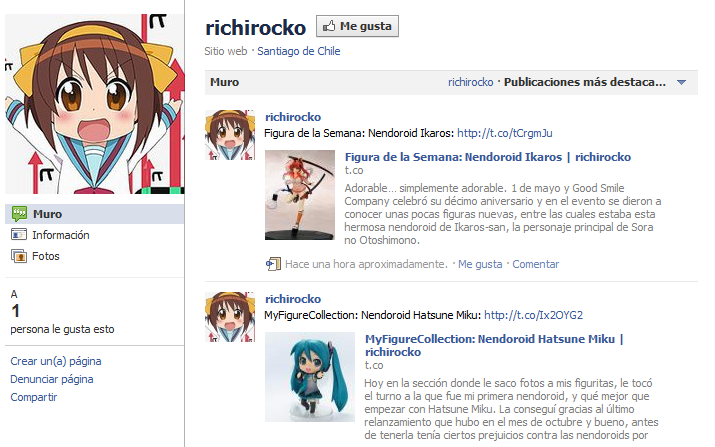Click the richirocko page title
This screenshot has width=715, height=447.
click(x=255, y=28)
